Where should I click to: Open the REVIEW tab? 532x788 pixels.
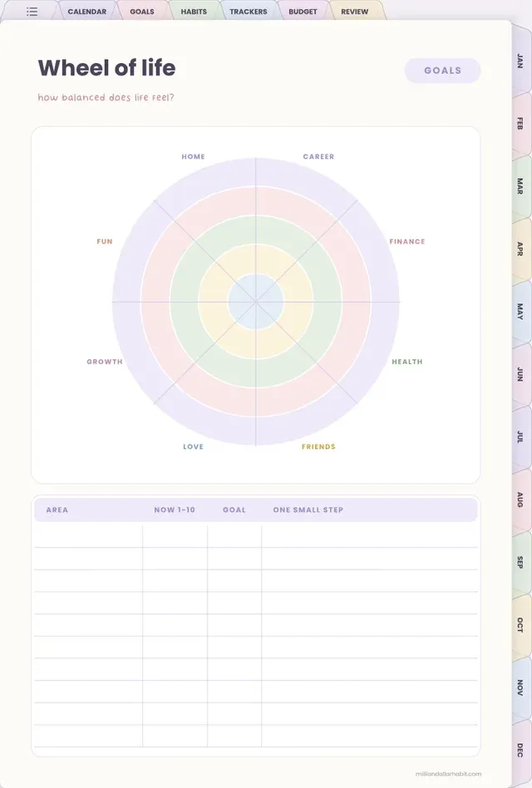355,11
